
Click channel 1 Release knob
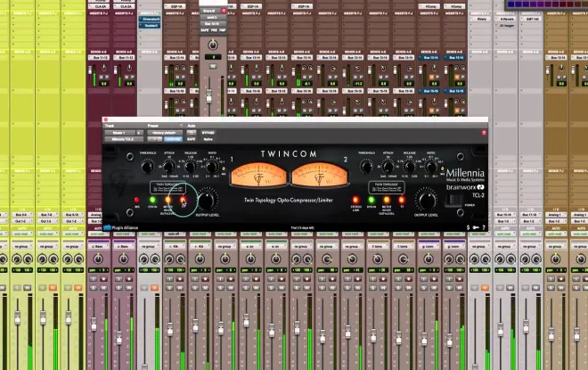click(190, 167)
